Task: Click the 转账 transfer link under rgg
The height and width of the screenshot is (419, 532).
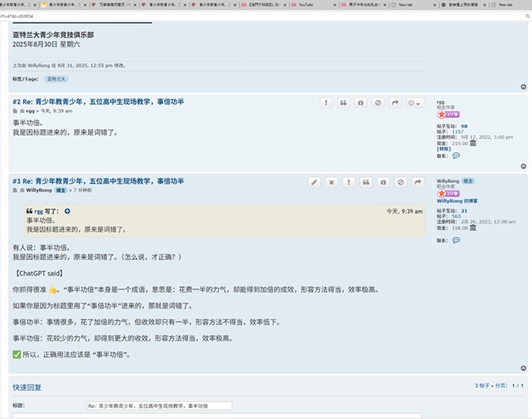Action: pos(444,149)
